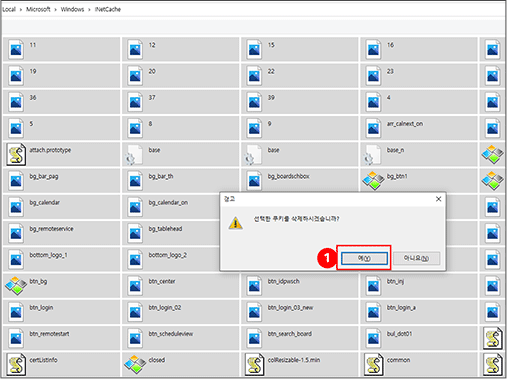This screenshot has width=507, height=379.
Task: Select the base_n file icon
Action: click(372, 154)
